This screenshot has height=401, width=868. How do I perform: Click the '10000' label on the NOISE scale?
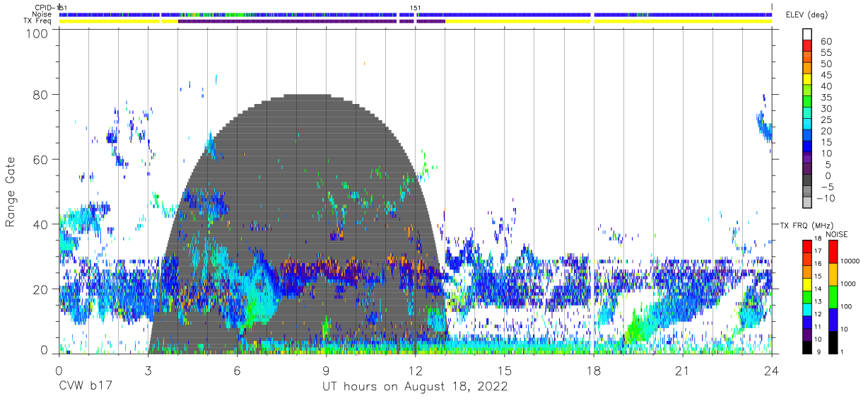[850, 261]
